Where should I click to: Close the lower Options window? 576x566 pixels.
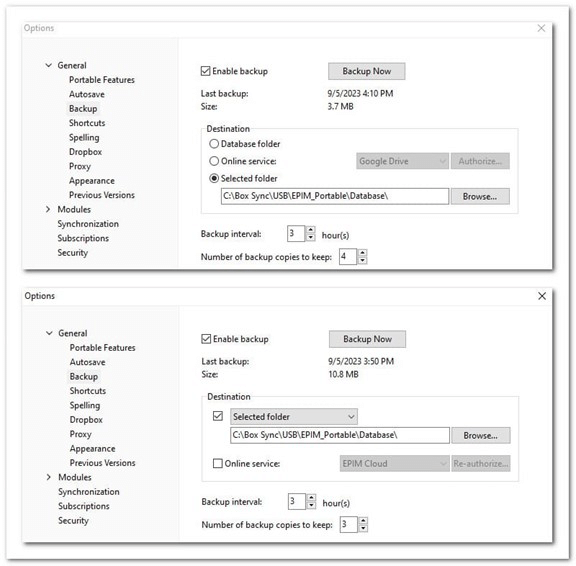coord(542,296)
